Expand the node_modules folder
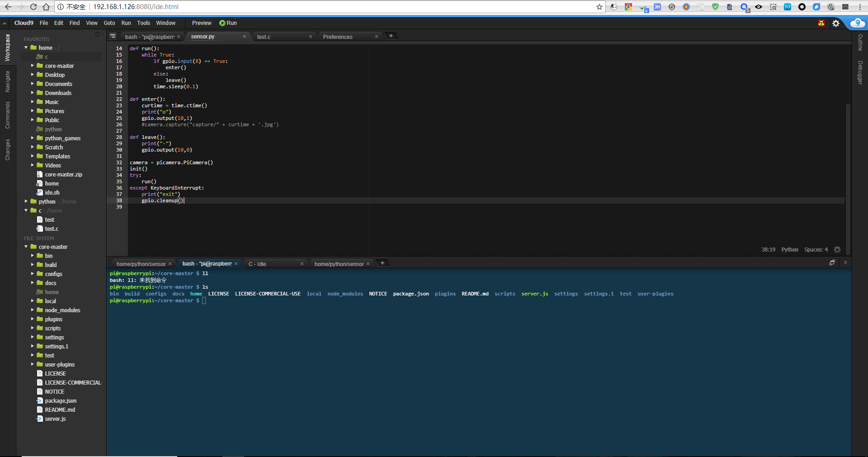Image resolution: width=868 pixels, height=457 pixels. click(33, 310)
